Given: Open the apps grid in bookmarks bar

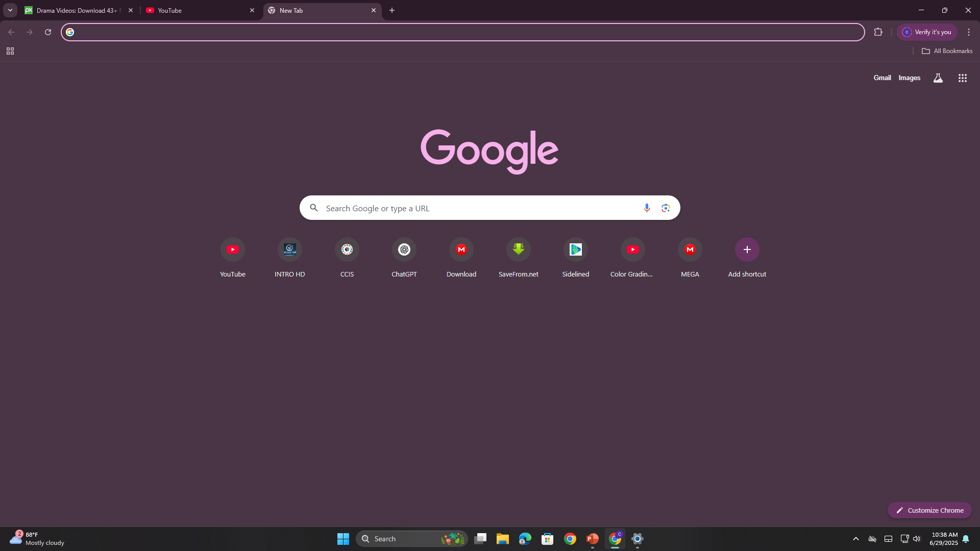Looking at the screenshot, I should tap(10, 51).
